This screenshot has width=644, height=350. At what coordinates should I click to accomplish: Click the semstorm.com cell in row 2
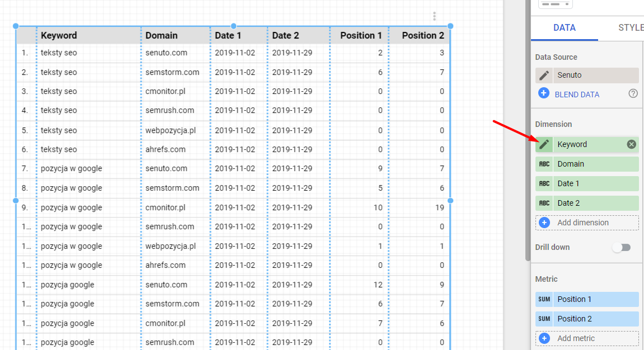172,72
